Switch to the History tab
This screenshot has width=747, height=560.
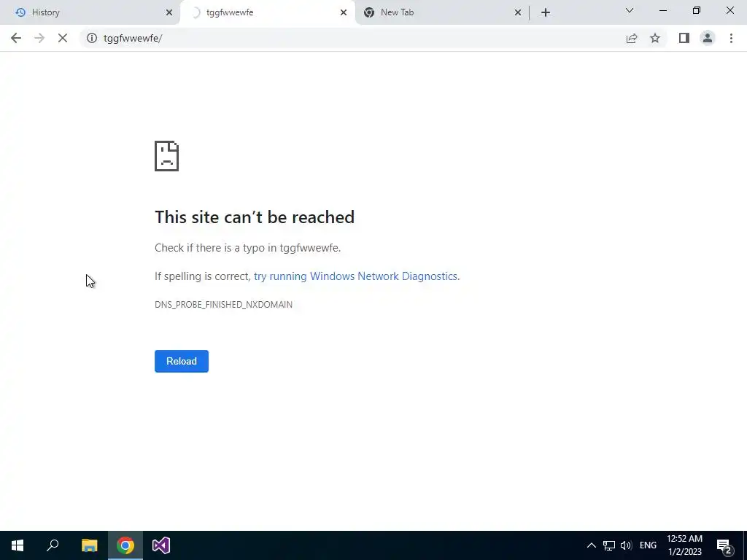[90, 12]
